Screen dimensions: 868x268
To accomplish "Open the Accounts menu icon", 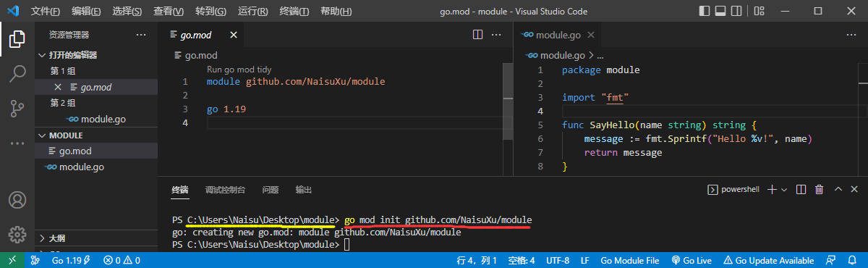I will (x=17, y=200).
